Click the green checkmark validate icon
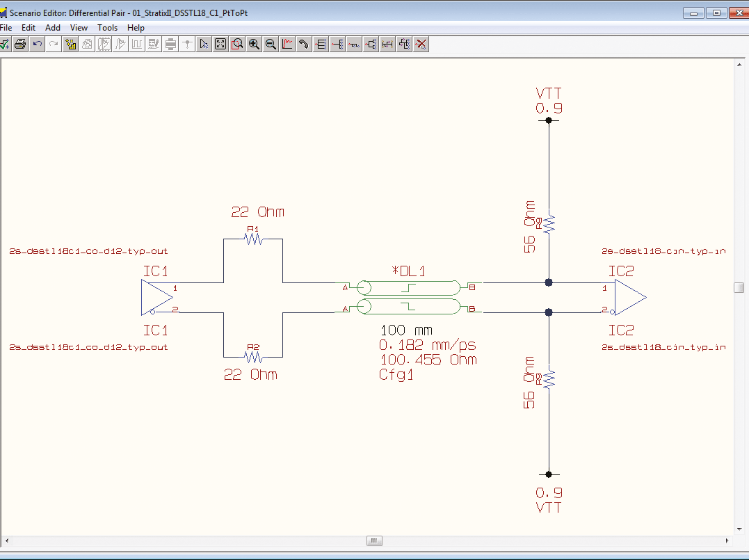749x560 pixels. (x=4, y=45)
